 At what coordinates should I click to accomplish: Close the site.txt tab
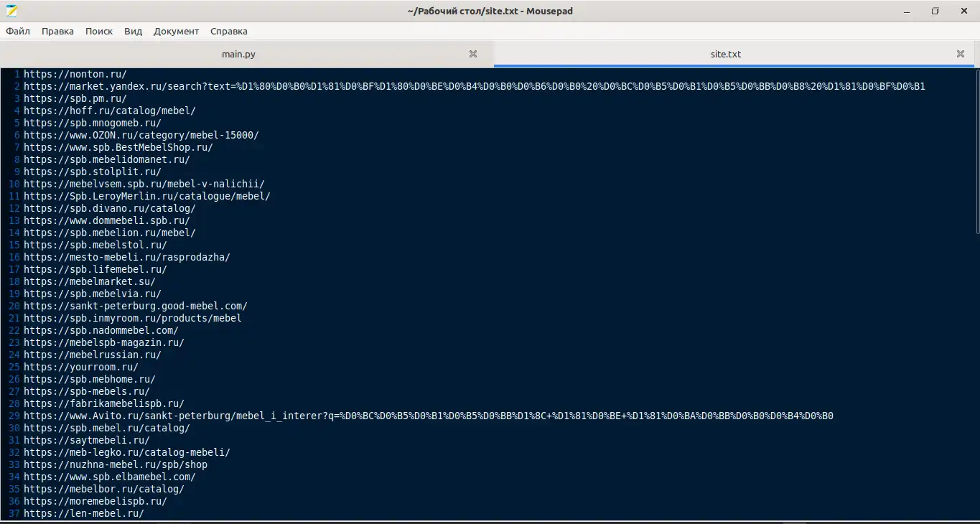tap(961, 54)
